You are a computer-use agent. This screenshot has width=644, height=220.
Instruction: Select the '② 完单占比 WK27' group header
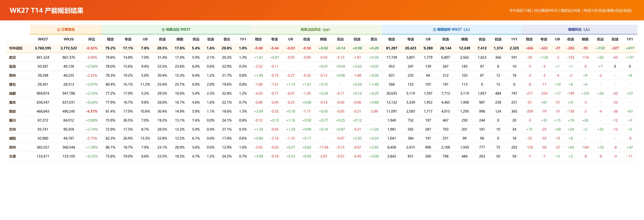pos(176,30)
